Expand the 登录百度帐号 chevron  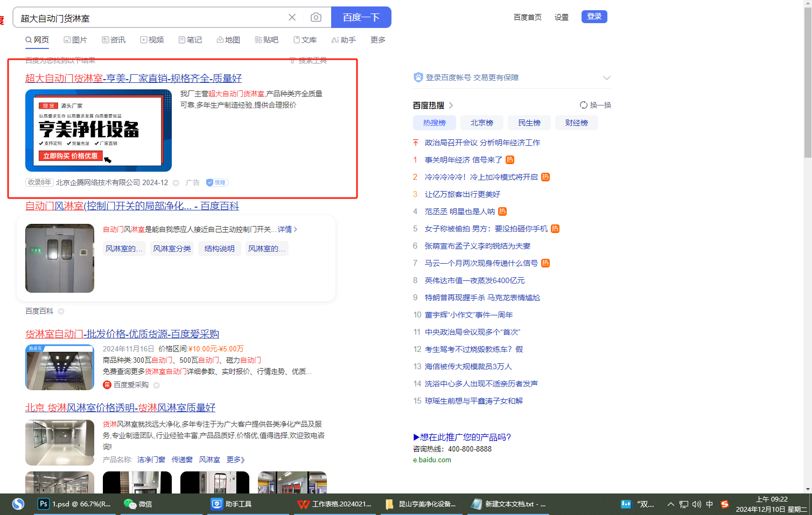[x=607, y=78]
